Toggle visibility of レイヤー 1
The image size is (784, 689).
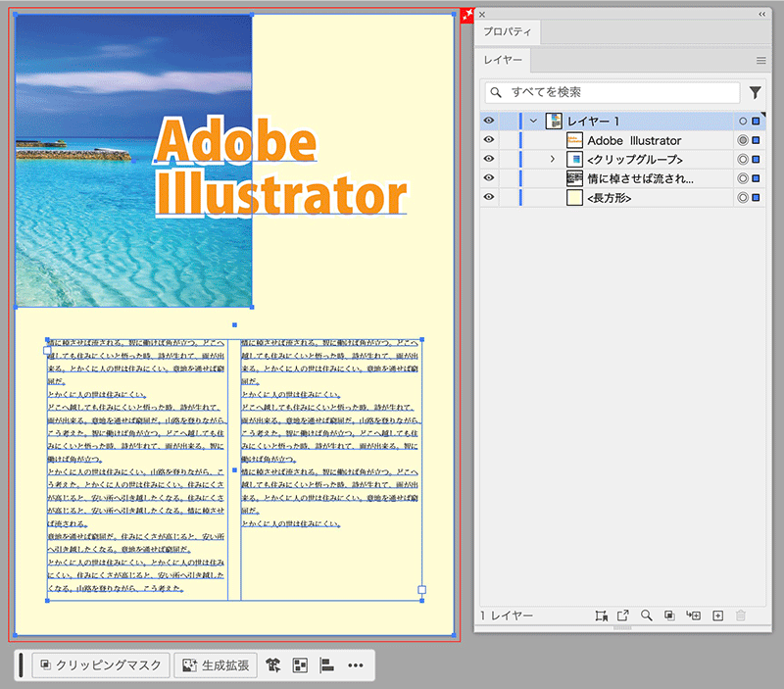(x=489, y=121)
